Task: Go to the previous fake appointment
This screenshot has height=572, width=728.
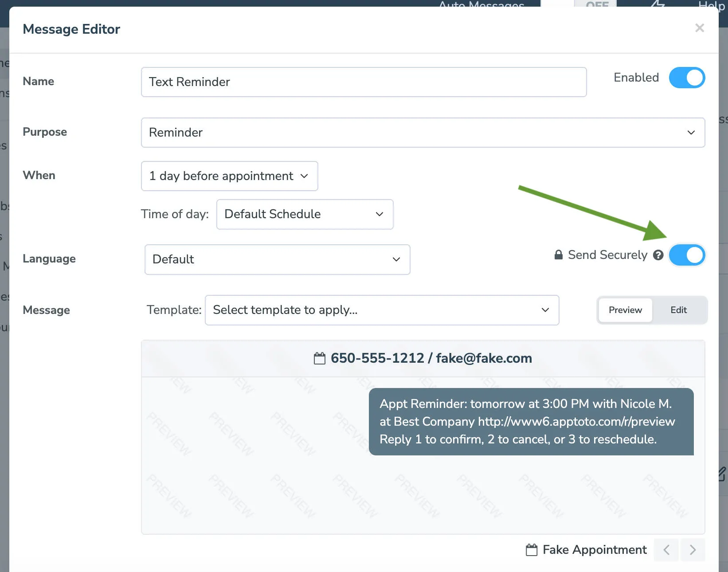Action: [666, 550]
